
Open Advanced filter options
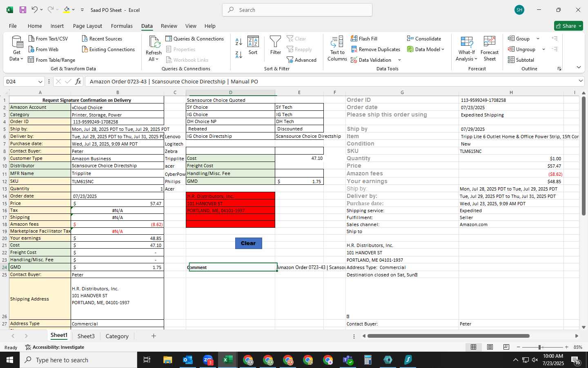[x=302, y=60]
